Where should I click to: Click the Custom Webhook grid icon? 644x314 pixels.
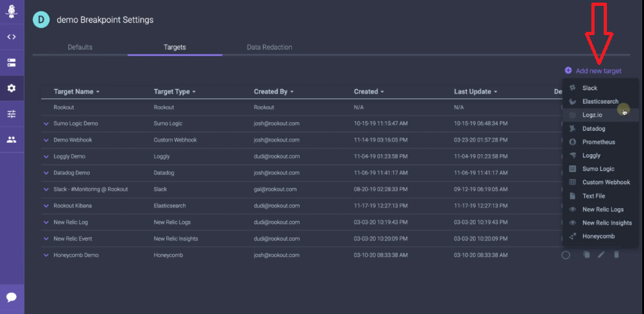click(x=573, y=182)
